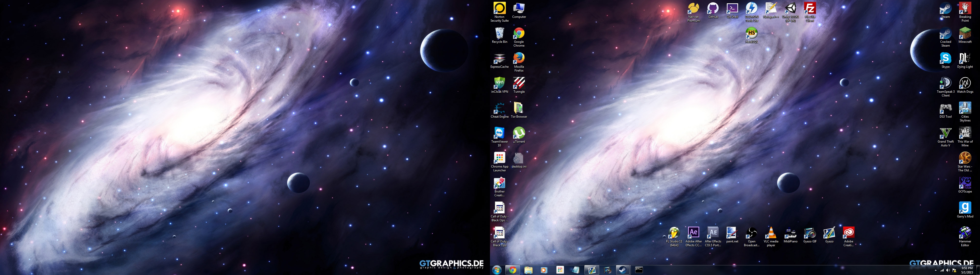Viewport: 980px width, 275px height.
Task: Open Windows Explorer from the taskbar
Action: [528, 270]
